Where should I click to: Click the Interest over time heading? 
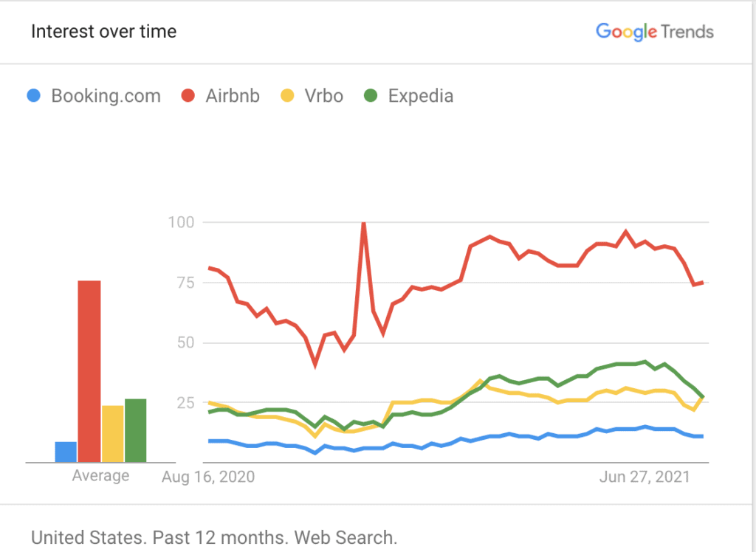coord(103,31)
